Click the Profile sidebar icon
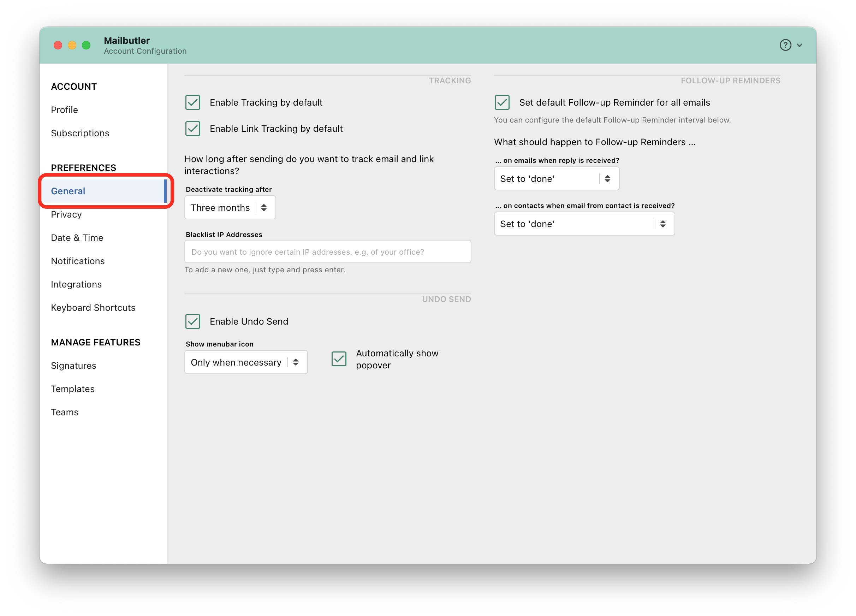The width and height of the screenshot is (856, 616). click(x=65, y=109)
